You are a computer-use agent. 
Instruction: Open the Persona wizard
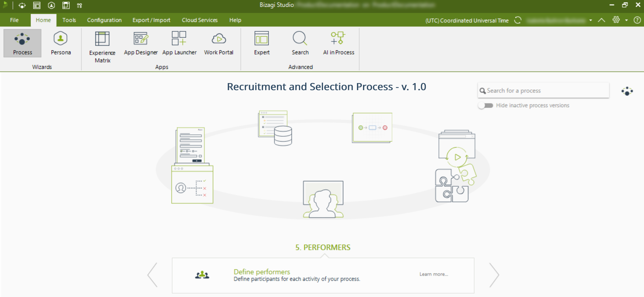click(x=61, y=43)
